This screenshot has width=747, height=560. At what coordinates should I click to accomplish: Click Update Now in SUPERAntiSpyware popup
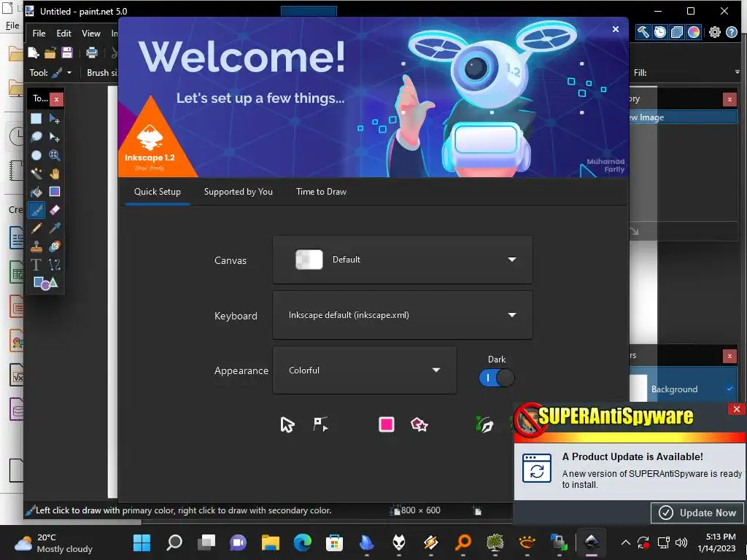697,513
